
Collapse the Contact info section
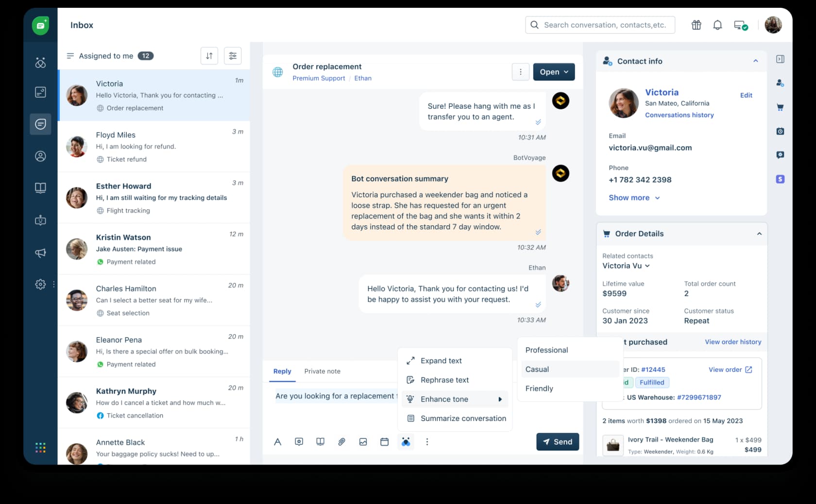click(756, 61)
